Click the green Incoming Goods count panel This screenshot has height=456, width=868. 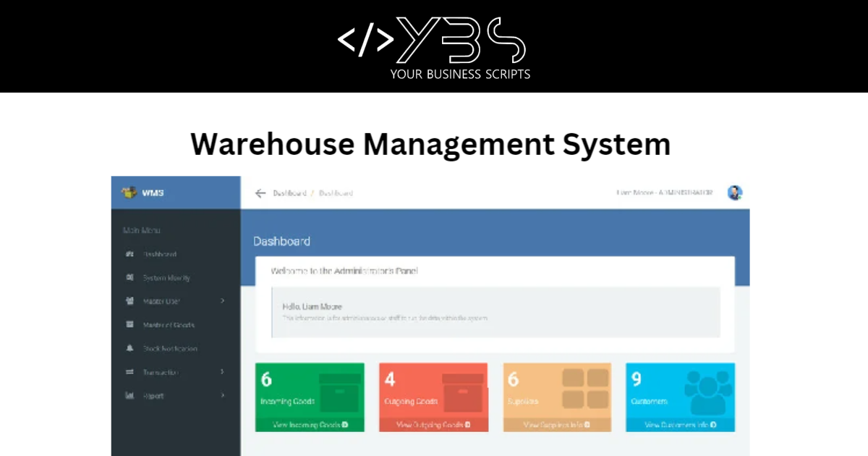(310, 391)
